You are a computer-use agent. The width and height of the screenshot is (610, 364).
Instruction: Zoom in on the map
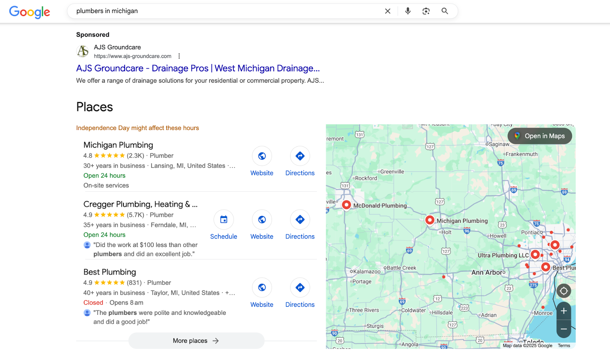click(x=563, y=311)
